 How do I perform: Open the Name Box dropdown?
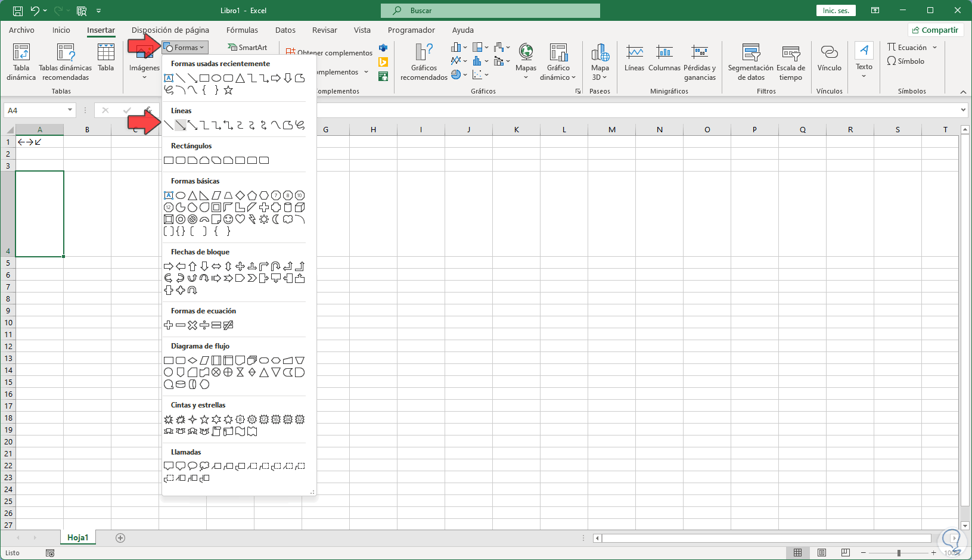click(x=70, y=110)
